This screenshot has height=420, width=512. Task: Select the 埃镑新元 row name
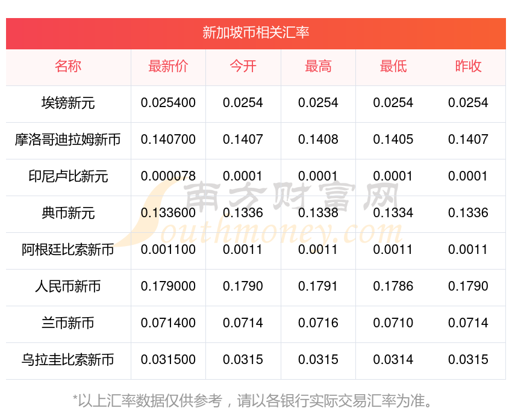68,103
